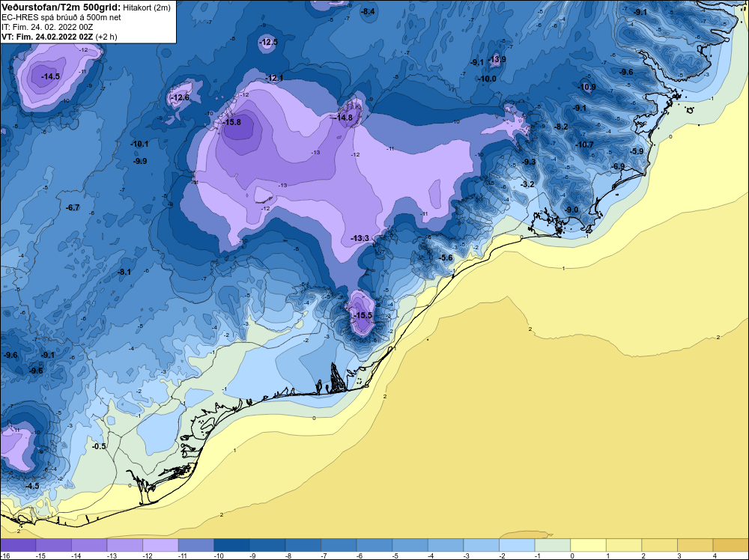
Task: Click the -10.1 temperature label
Action: coord(139,144)
